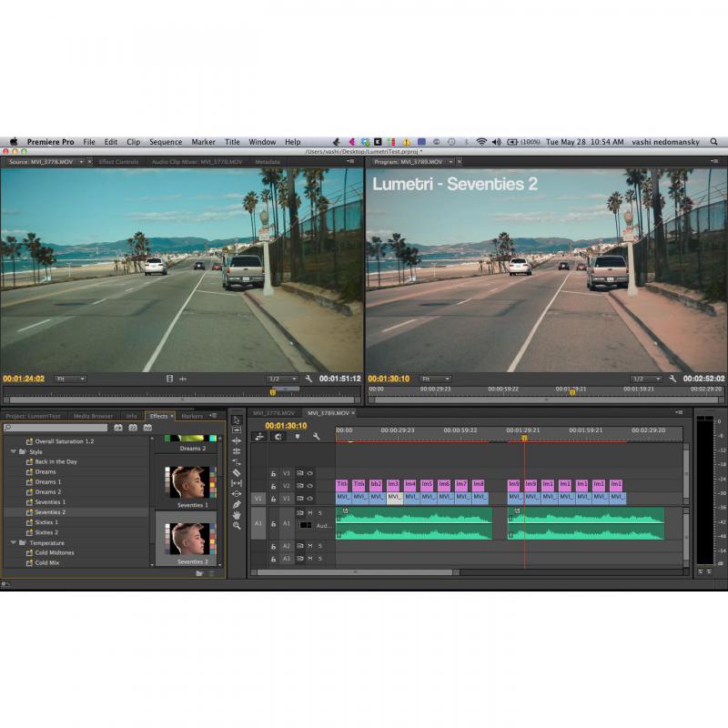Select the Hand tool
The height and width of the screenshot is (728, 728).
(x=237, y=515)
